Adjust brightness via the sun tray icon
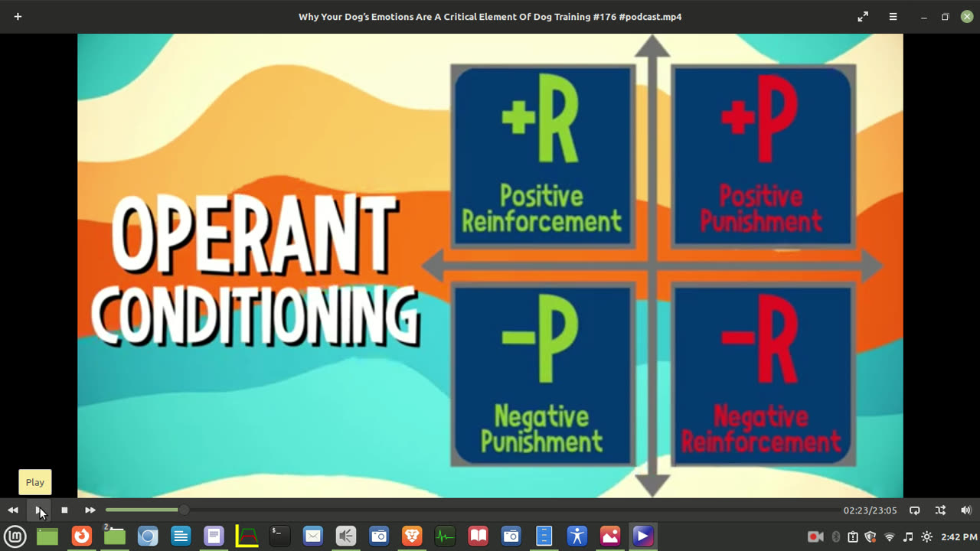980x551 pixels. pyautogui.click(x=926, y=537)
